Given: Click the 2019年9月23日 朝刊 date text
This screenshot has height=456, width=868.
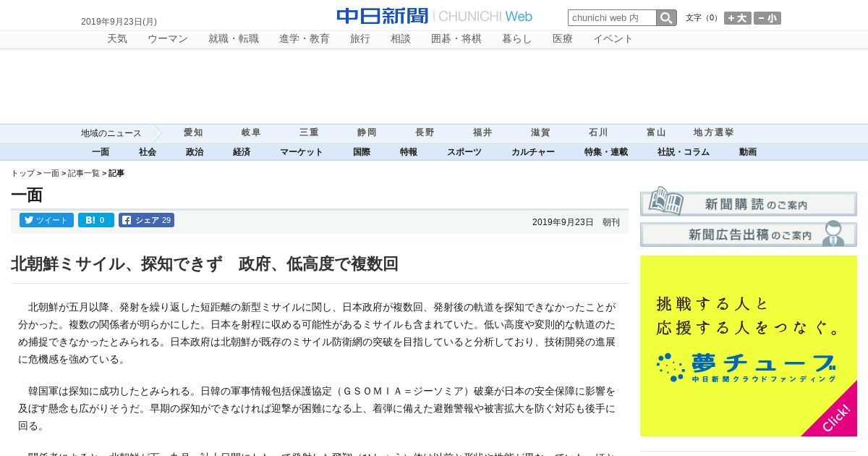Looking at the screenshot, I should click(x=576, y=222).
